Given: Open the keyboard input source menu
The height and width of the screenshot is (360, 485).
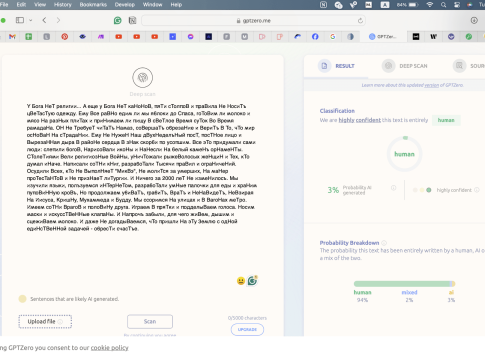Looking at the screenshot, I should pos(385,5).
